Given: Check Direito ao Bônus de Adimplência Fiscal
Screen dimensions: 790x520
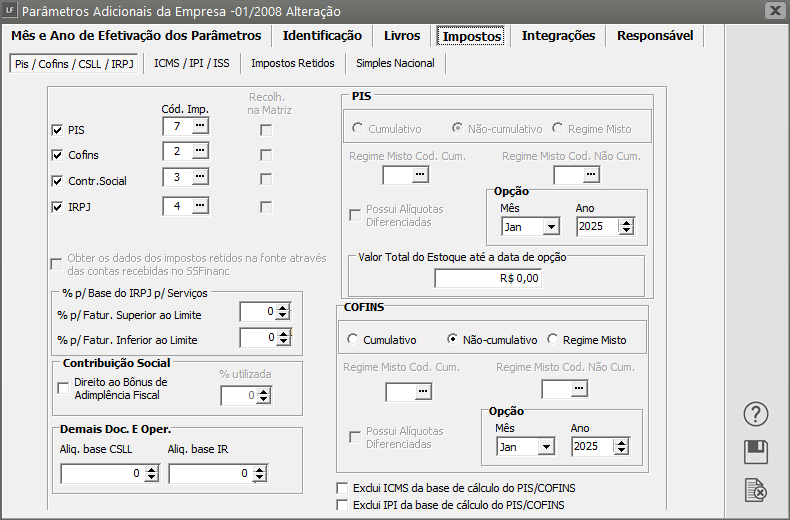Looking at the screenshot, I should click(x=64, y=389).
